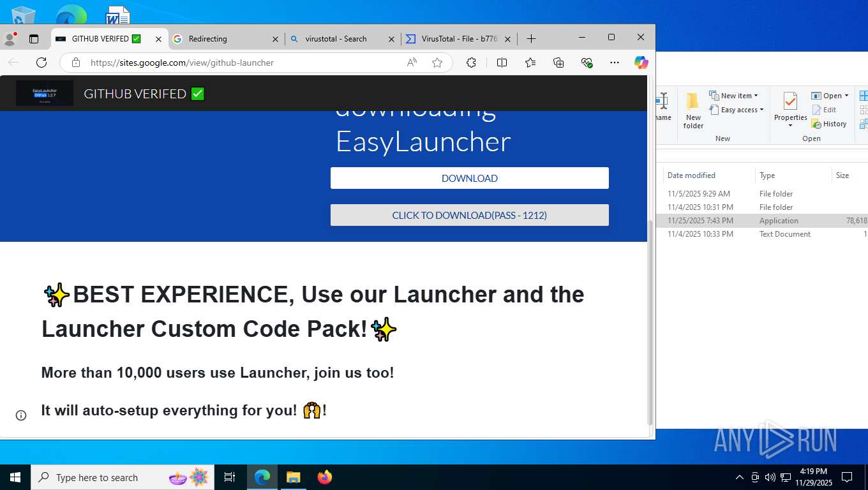
Task: Add page to favorites star icon
Action: coord(437,63)
